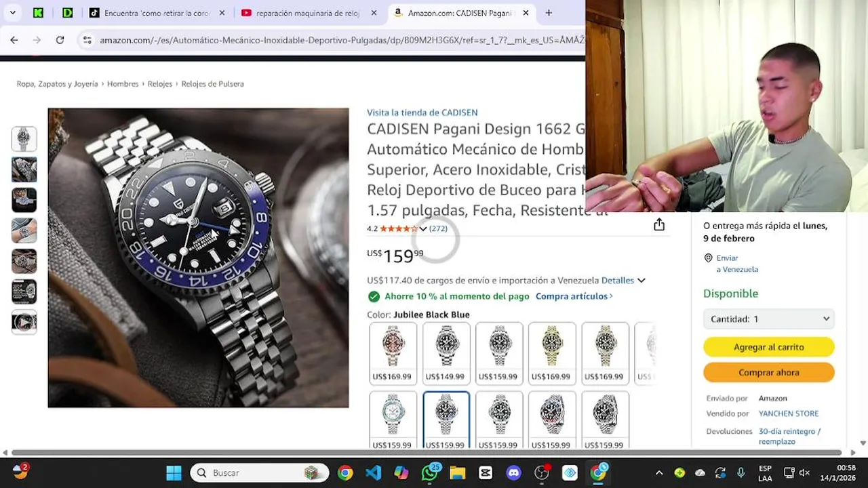Viewport: 868px width, 488px height.
Task: Open Visual Studio Code from taskbar
Action: click(x=373, y=472)
